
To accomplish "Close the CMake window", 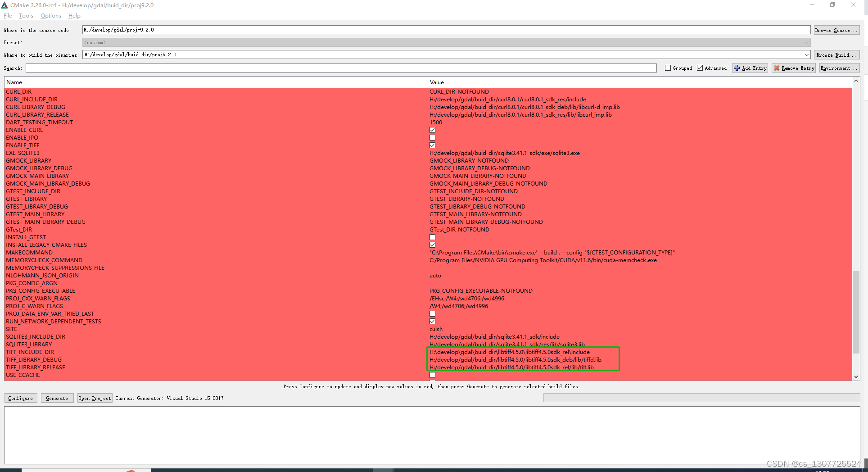I will 853,5.
